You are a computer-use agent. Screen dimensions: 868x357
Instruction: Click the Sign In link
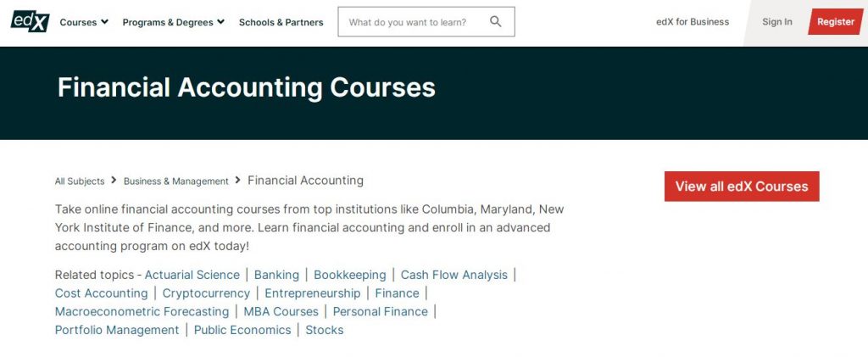[776, 22]
